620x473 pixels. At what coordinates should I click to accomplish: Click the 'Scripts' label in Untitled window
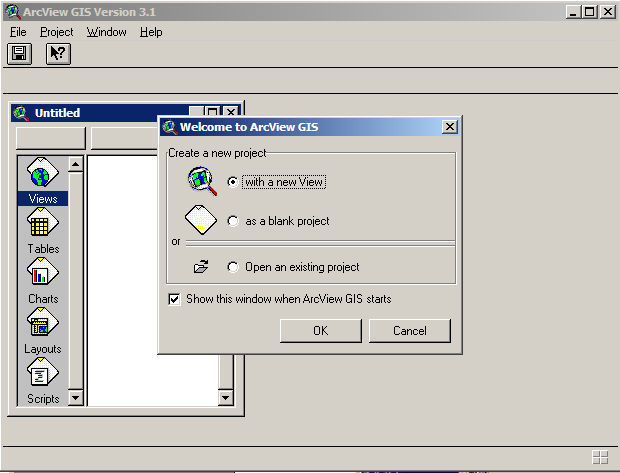(43, 399)
